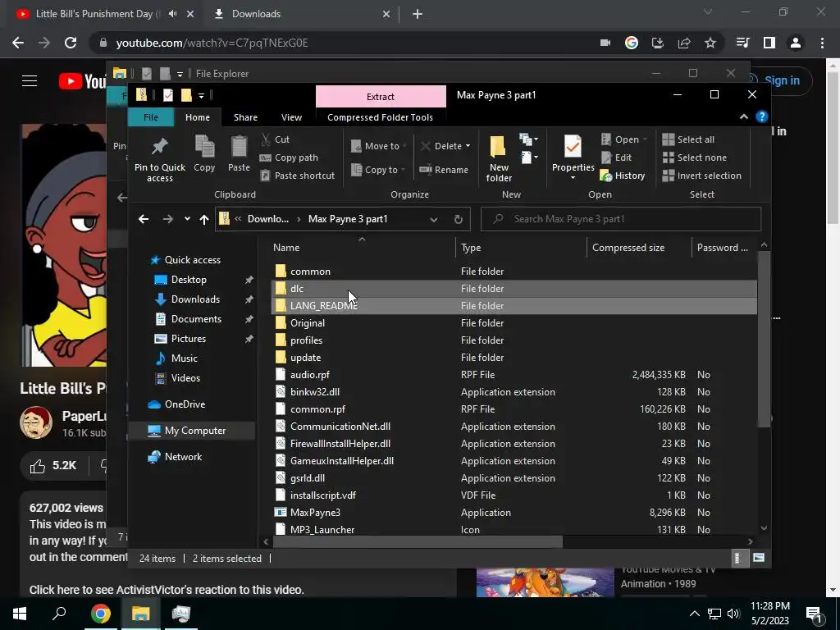Sort by the Compressed size column

(628, 248)
